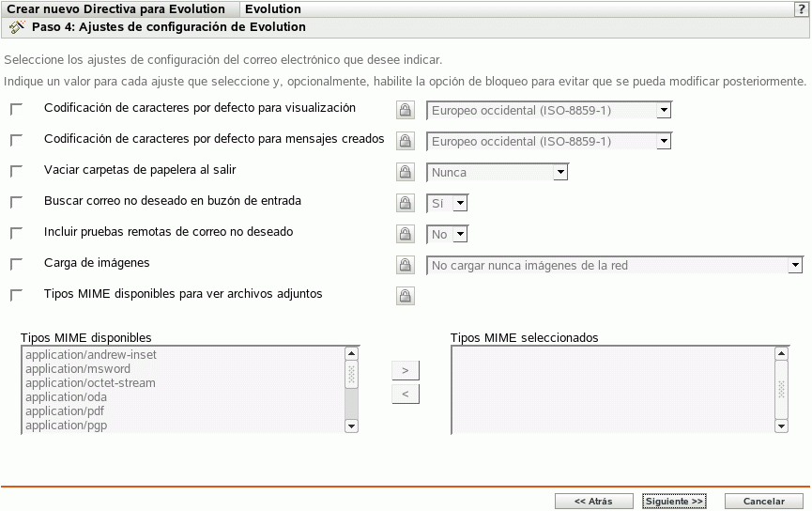Image resolution: width=812 pixels, height=511 pixels.
Task: Check Tipos MIME disponibles para ver archivos adjuntos
Action: tap(17, 295)
